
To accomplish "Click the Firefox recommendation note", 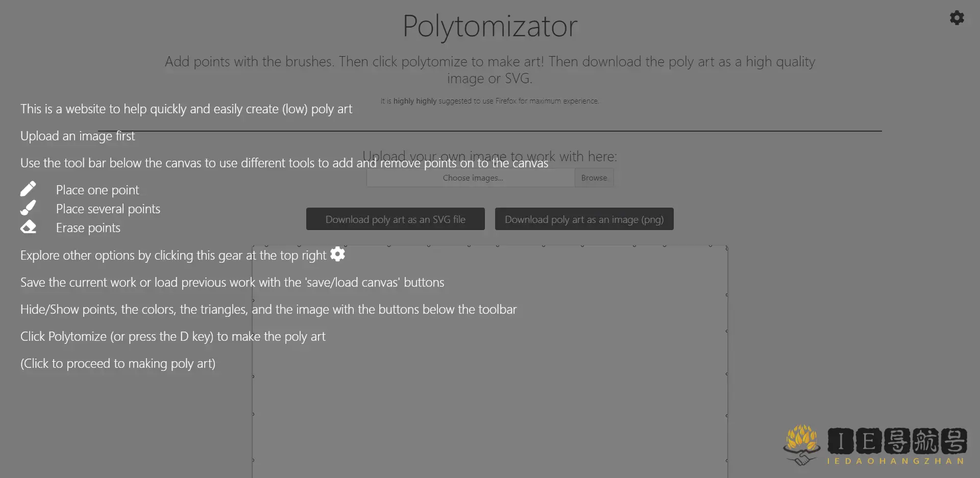I will point(489,100).
